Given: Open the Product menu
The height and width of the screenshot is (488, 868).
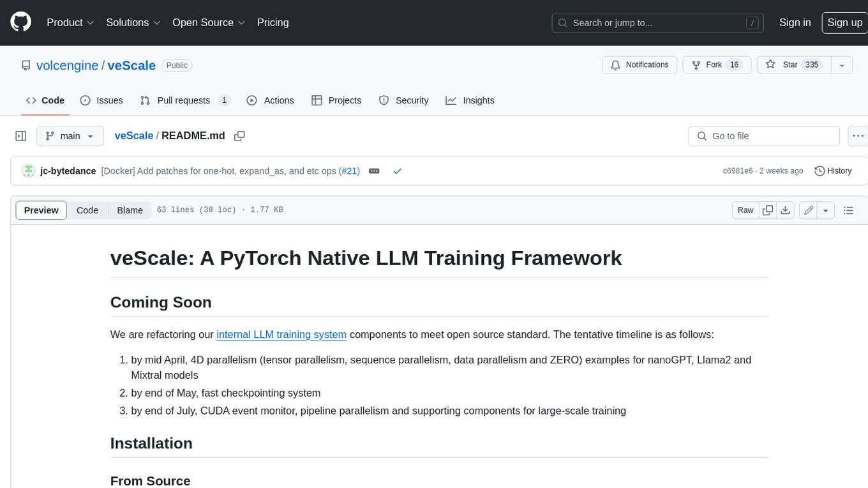Looking at the screenshot, I should (x=70, y=22).
